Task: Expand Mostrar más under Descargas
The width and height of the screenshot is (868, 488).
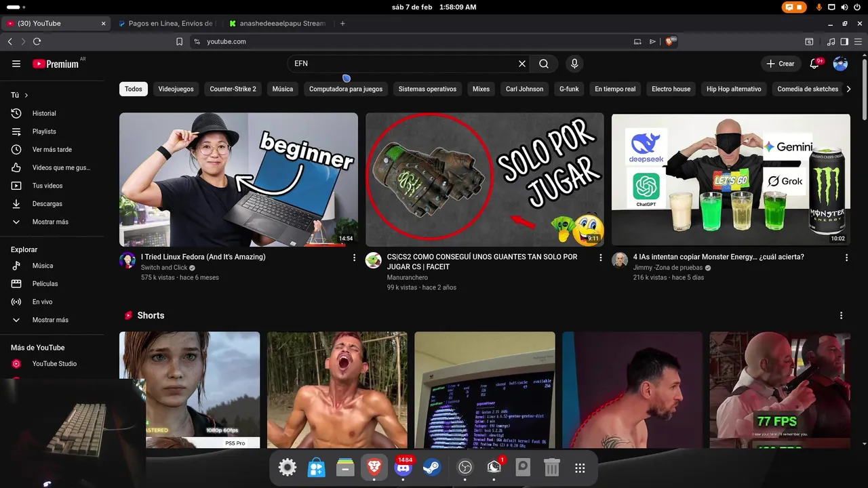Action: [52, 222]
